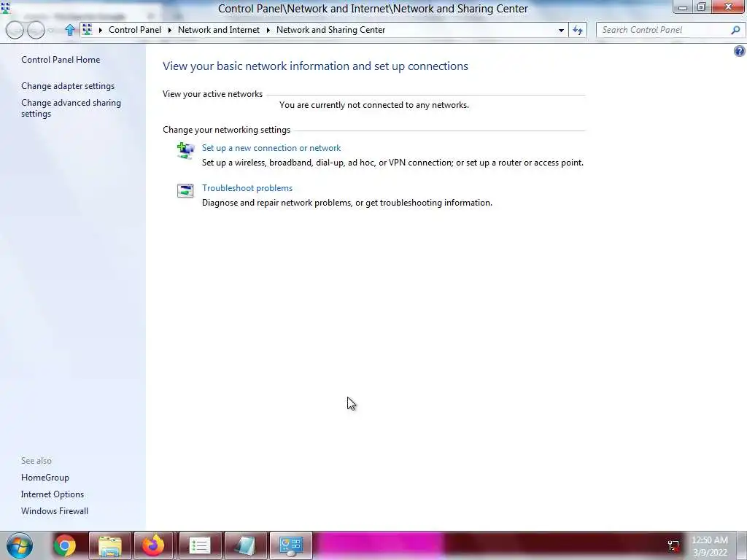Launch Firefox from the taskbar
Screen dimensions: 747x560
coord(153,545)
